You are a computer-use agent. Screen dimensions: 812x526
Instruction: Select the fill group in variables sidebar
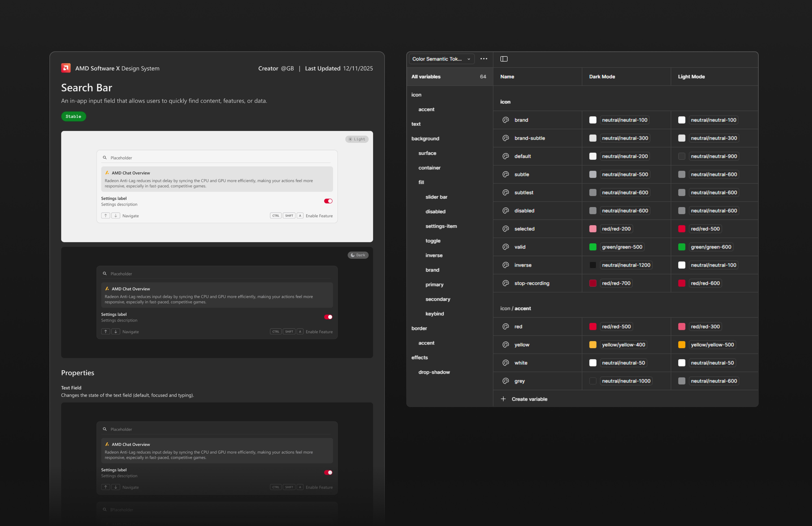tap(421, 182)
